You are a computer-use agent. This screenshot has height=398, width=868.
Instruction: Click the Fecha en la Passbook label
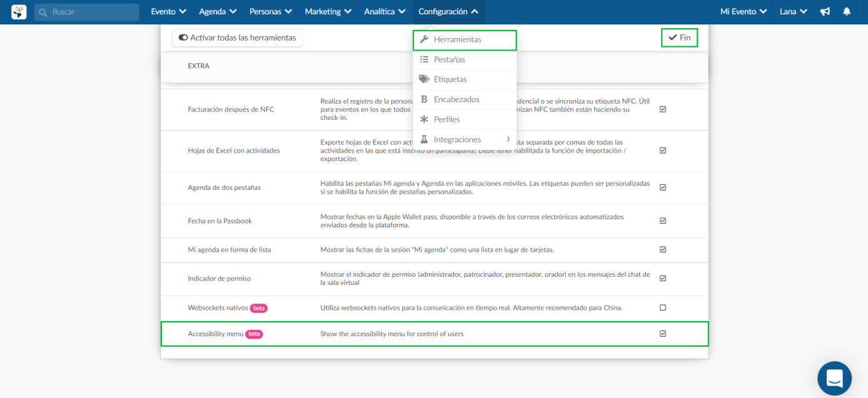tap(220, 221)
